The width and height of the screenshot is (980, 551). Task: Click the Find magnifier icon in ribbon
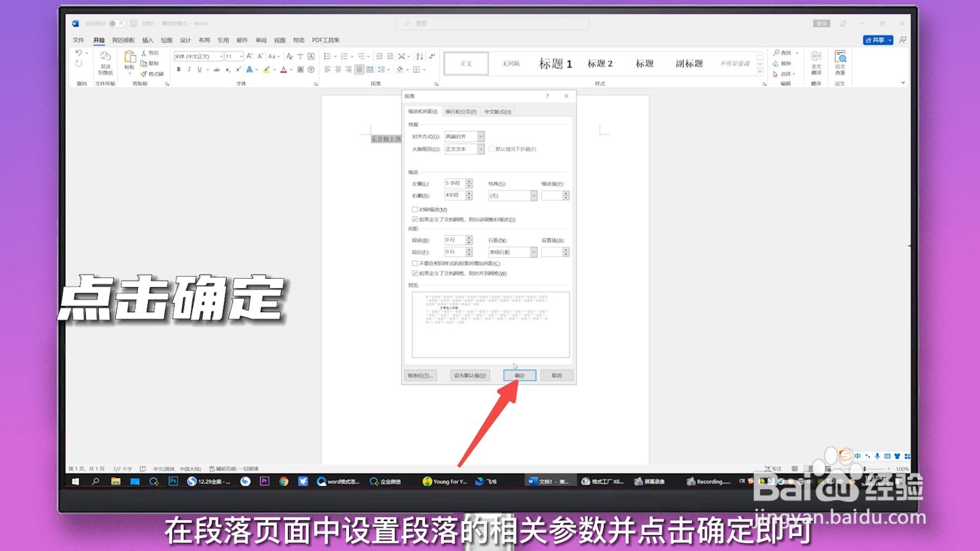click(x=777, y=53)
